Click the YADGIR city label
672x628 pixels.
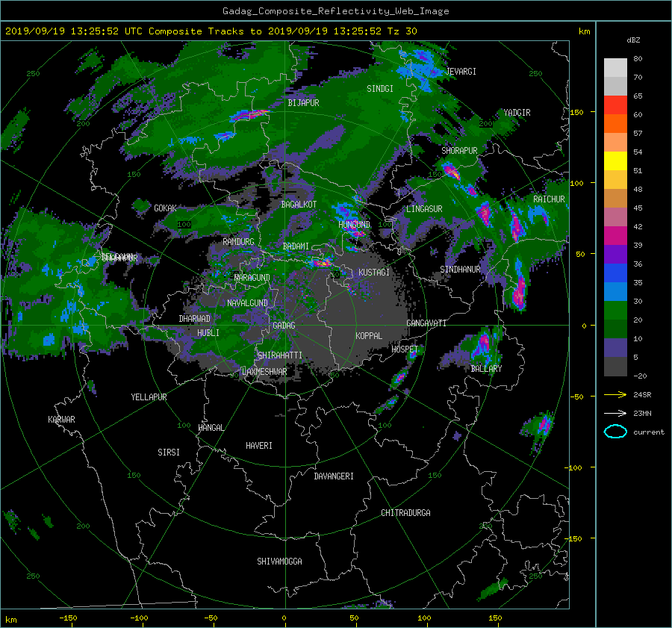(517, 113)
